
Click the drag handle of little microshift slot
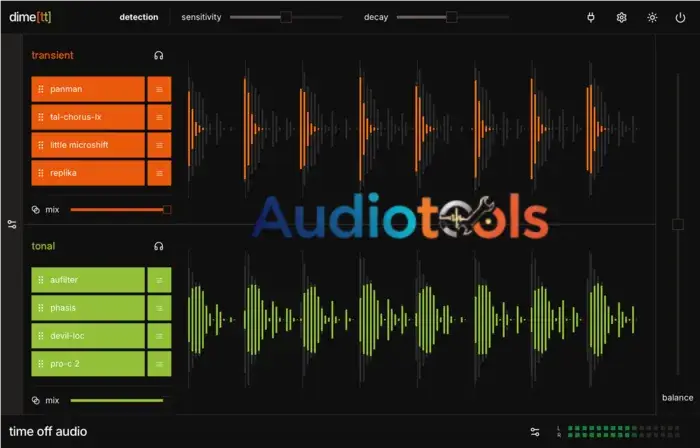coord(41,145)
